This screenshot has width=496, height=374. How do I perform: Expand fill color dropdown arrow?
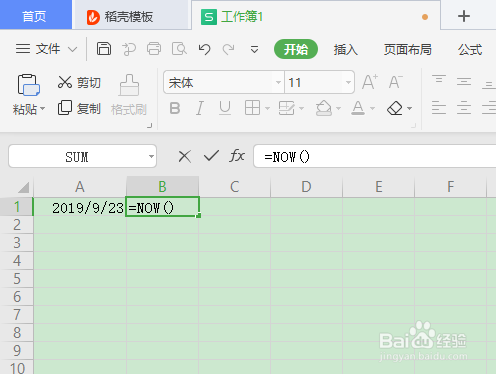[x=339, y=109]
